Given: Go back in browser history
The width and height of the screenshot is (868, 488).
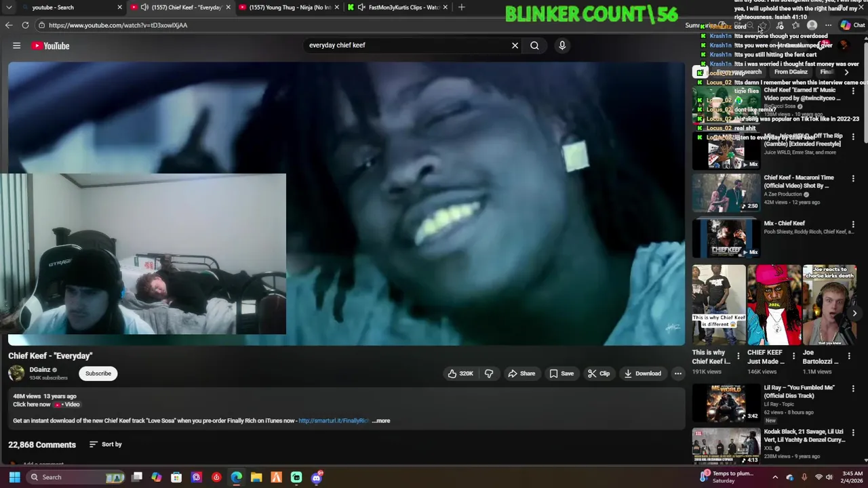Looking at the screenshot, I should (x=9, y=25).
